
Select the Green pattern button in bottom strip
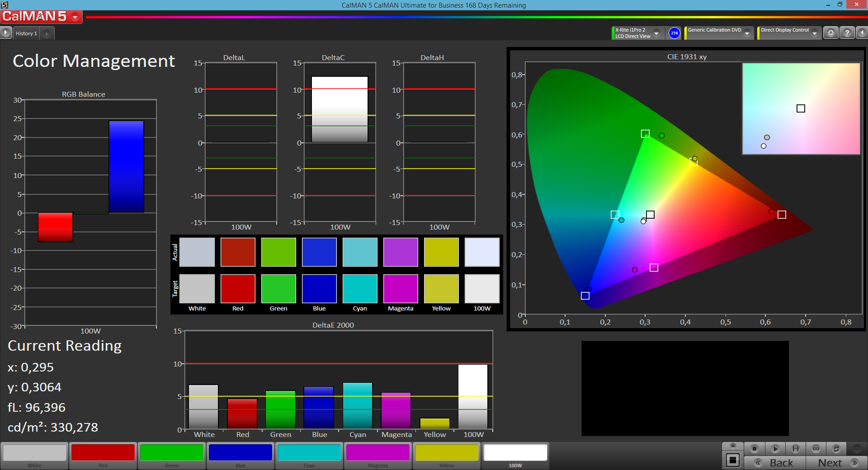[172, 456]
